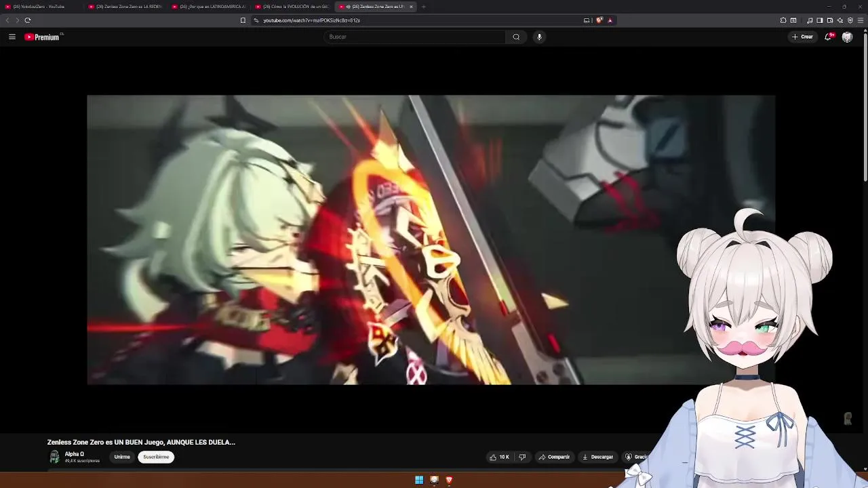Open the YouTube guide hamburger menu
Image resolution: width=868 pixels, height=488 pixels.
click(x=12, y=37)
